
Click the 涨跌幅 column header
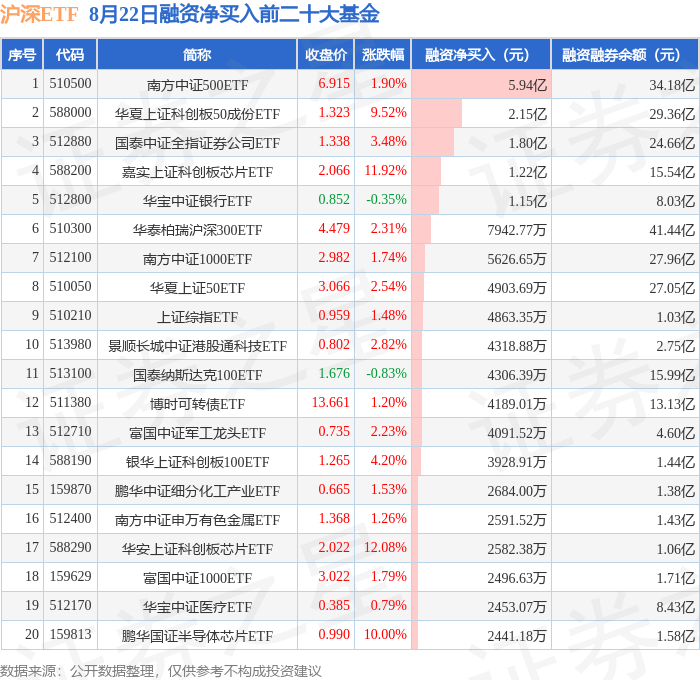point(383,54)
